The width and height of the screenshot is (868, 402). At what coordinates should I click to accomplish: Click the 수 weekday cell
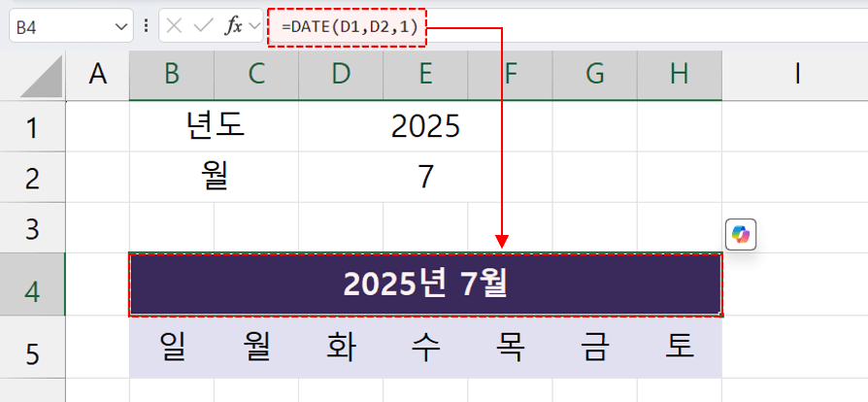(425, 348)
